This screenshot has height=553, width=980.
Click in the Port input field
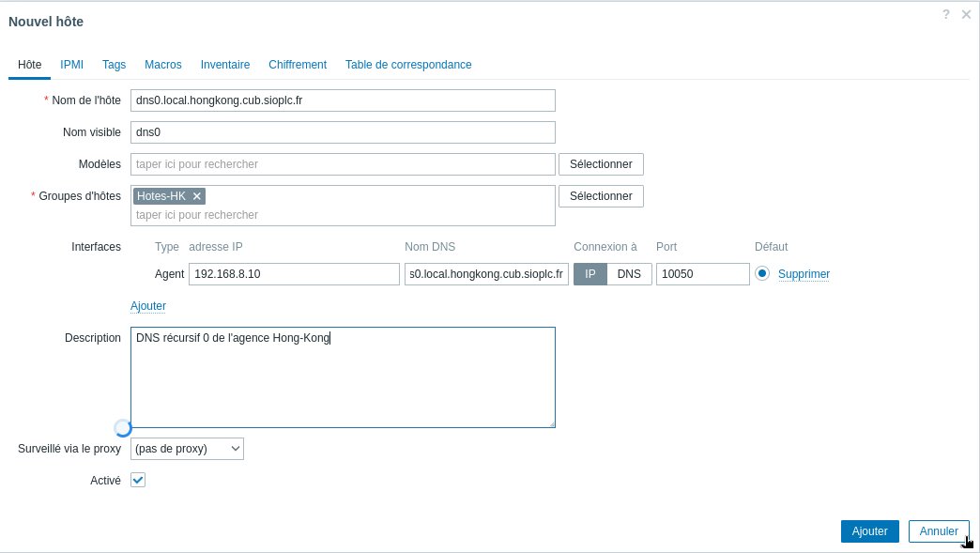tap(702, 274)
